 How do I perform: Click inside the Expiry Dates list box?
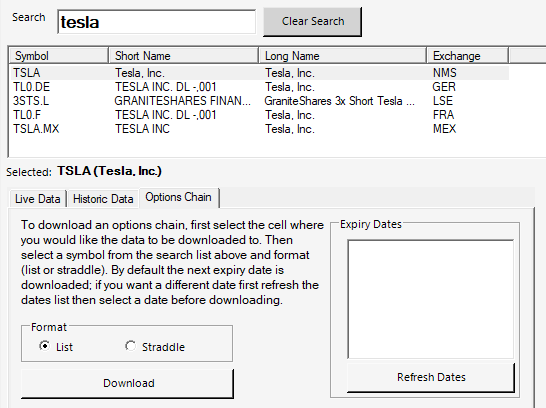tap(430, 299)
